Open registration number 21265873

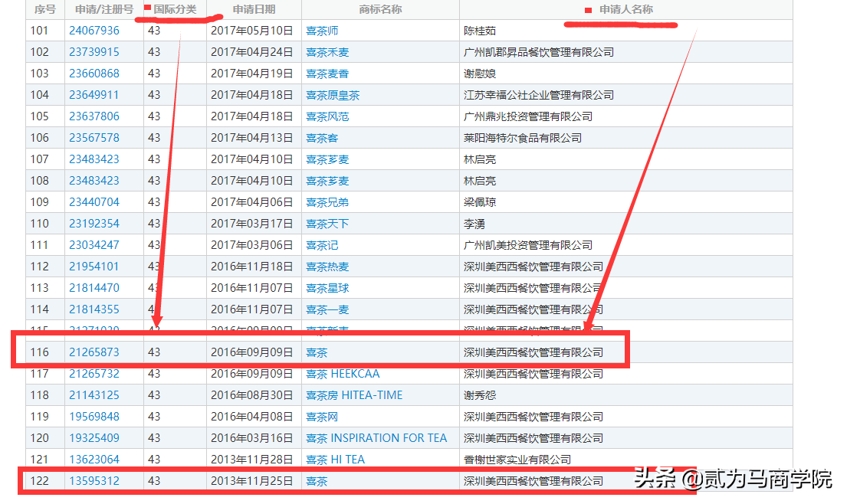click(94, 352)
